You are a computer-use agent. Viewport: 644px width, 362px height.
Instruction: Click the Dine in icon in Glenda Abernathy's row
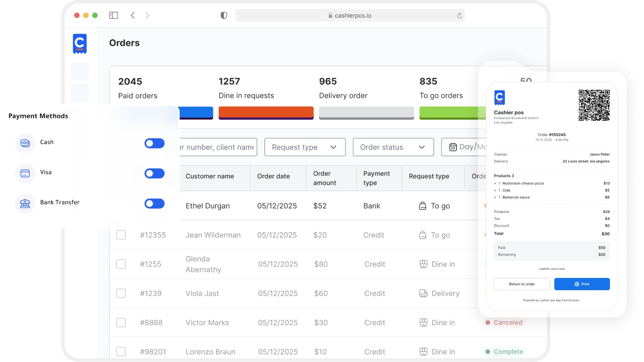tap(423, 264)
